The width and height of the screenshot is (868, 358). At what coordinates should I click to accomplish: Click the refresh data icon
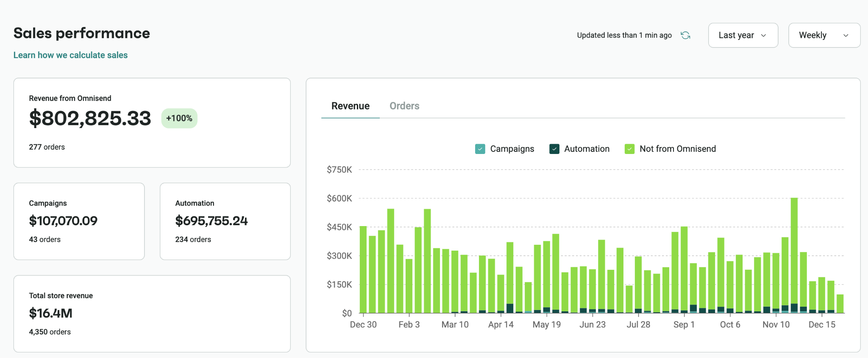tap(685, 35)
